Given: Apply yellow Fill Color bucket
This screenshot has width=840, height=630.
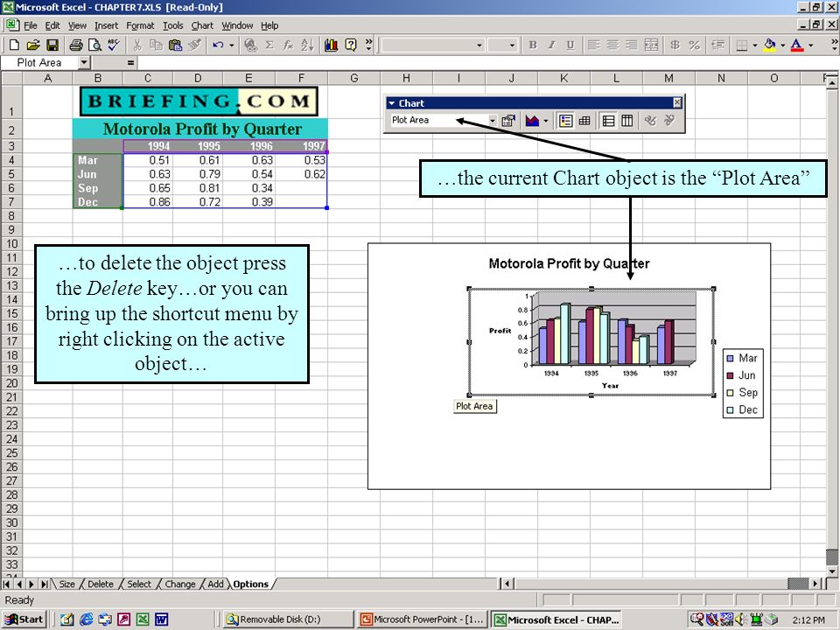Looking at the screenshot, I should 770,45.
